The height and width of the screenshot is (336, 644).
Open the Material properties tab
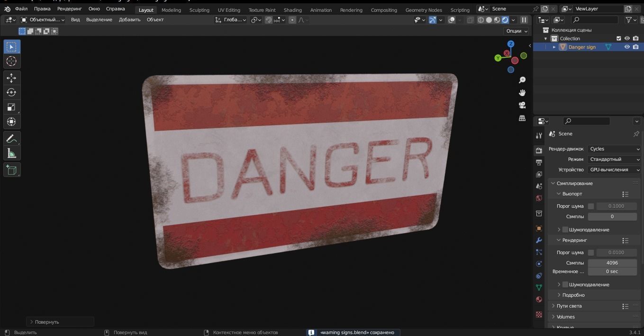pos(539,299)
